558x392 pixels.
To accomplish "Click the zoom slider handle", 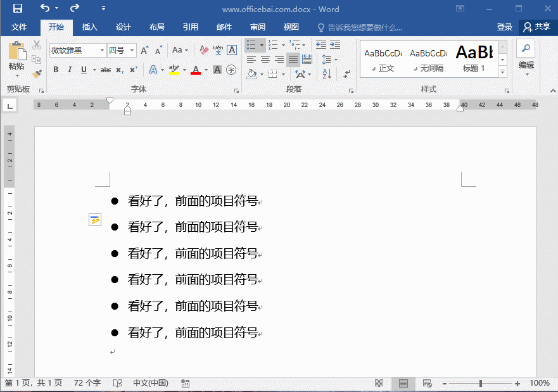I will (481, 384).
